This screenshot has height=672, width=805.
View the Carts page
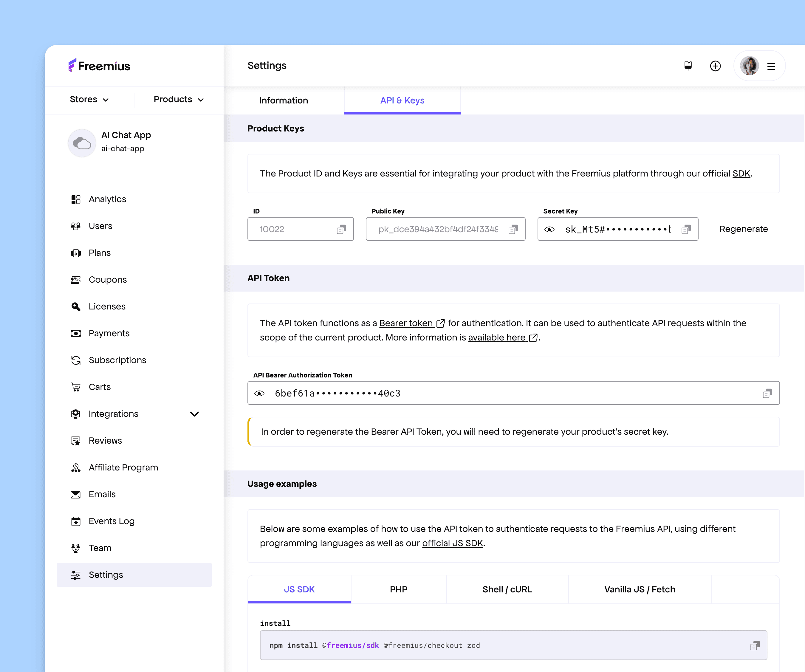(x=134, y=387)
